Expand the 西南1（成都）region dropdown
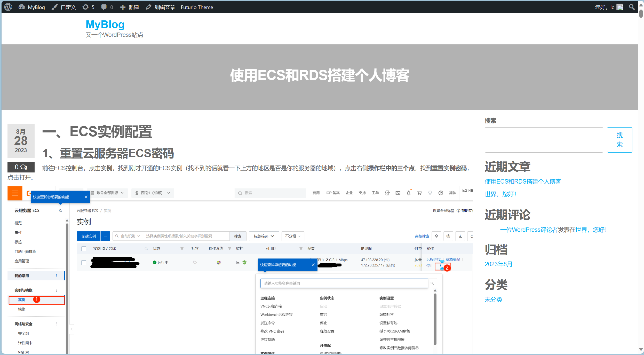The height and width of the screenshot is (355, 644). click(x=153, y=193)
